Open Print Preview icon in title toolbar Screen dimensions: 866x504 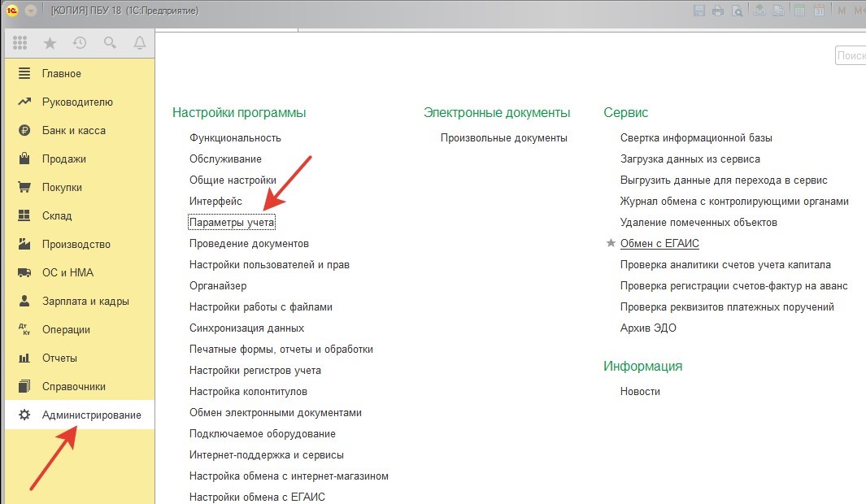tap(737, 11)
